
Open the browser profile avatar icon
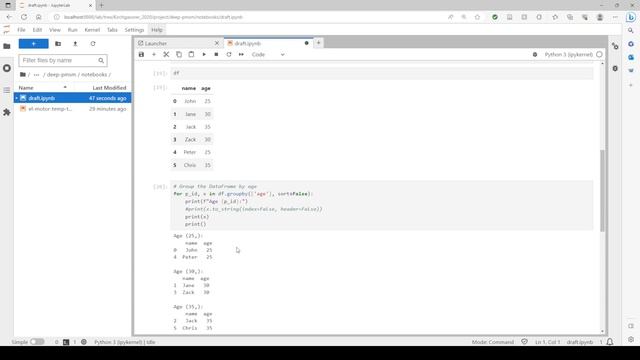click(600, 17)
